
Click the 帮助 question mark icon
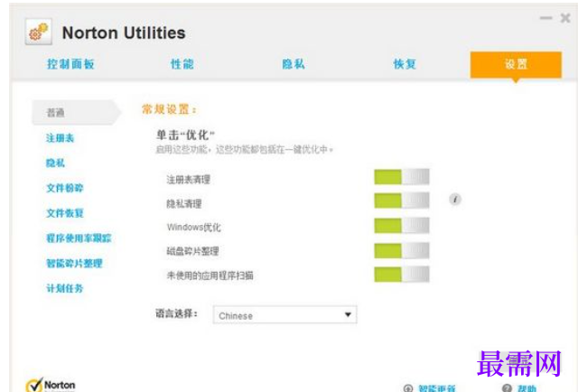click(507, 388)
